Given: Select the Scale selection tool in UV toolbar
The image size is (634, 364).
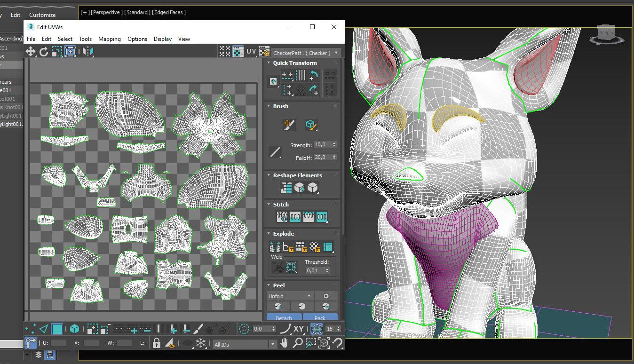Looking at the screenshot, I should point(57,52).
